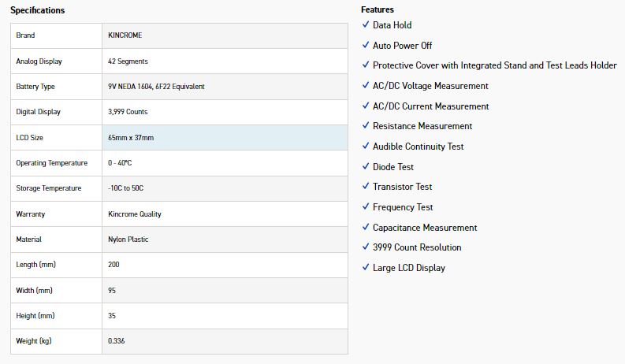Click the checkmark beside Frequency Test

coord(365,207)
